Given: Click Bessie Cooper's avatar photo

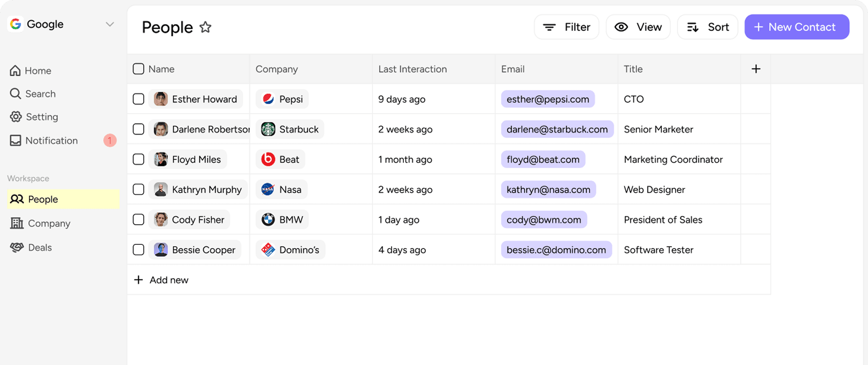Looking at the screenshot, I should [161, 250].
